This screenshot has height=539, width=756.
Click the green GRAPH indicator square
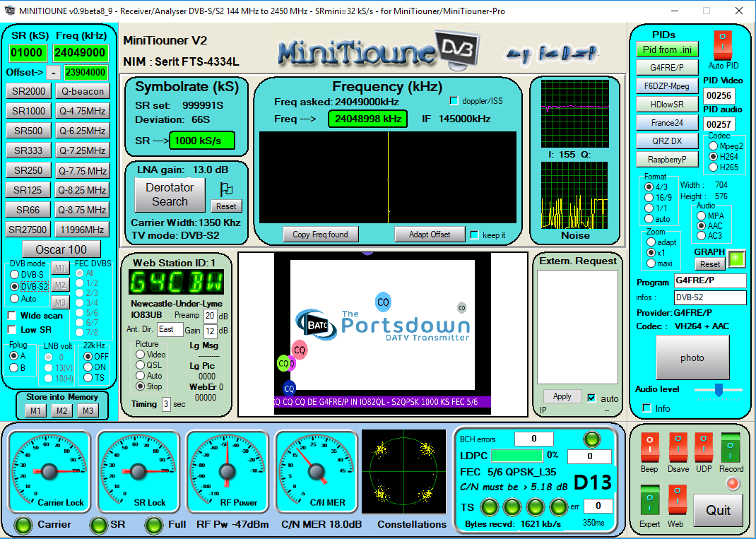tap(736, 259)
